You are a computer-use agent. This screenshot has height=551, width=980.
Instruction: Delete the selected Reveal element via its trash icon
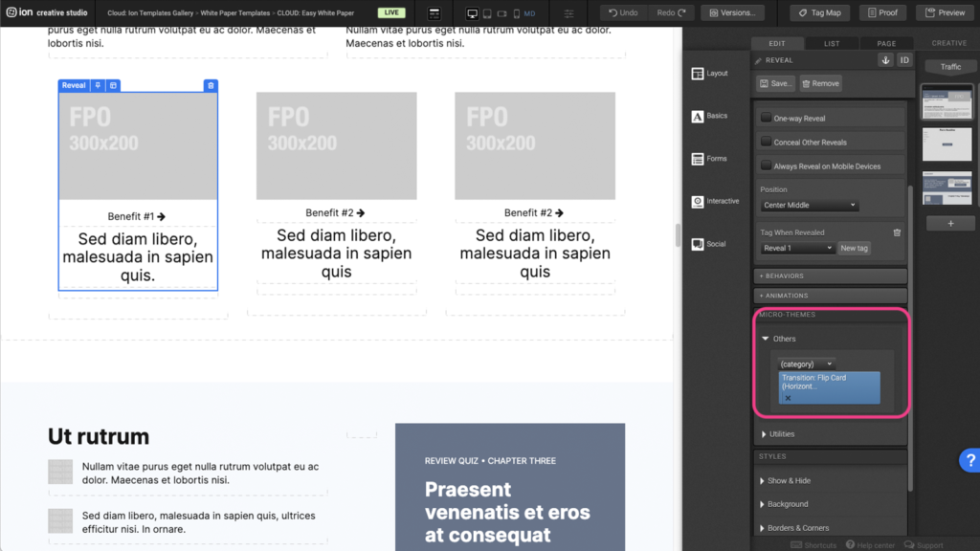pyautogui.click(x=211, y=86)
